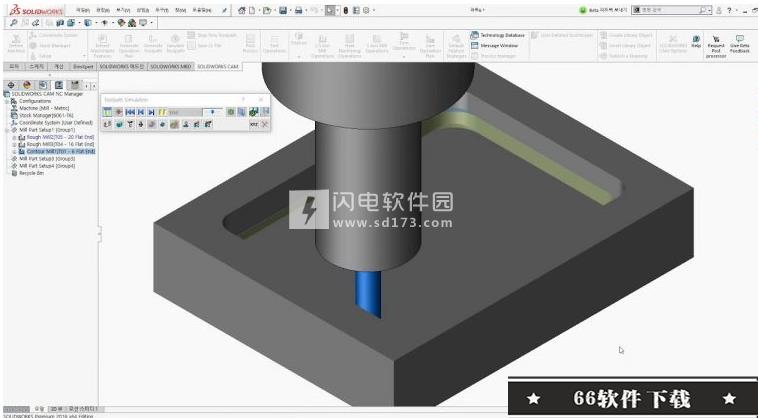
Task: Click the first icon in Toolpath Simulation toolbar
Action: coord(107,112)
